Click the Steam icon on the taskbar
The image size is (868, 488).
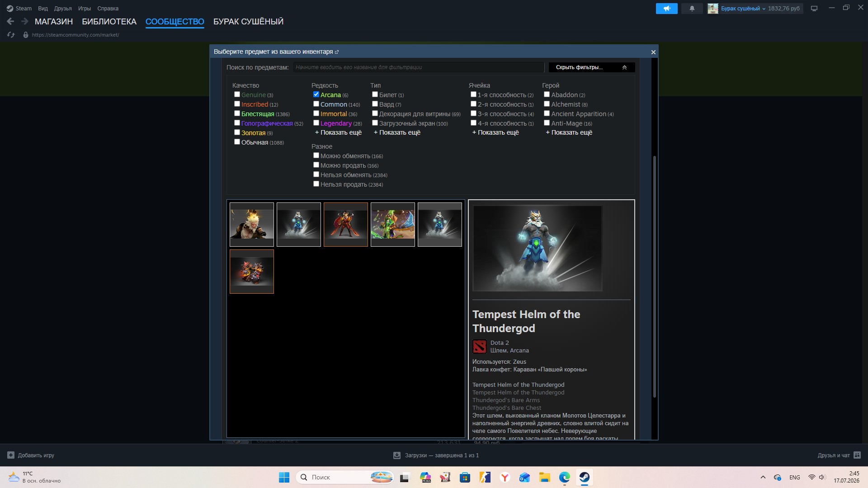[585, 477]
